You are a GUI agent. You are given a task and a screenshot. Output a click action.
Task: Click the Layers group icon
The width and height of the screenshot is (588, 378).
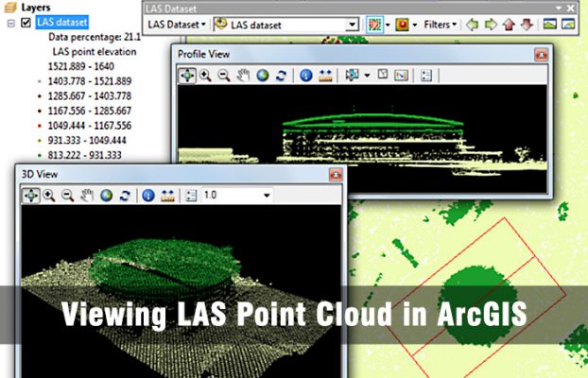coord(10,8)
